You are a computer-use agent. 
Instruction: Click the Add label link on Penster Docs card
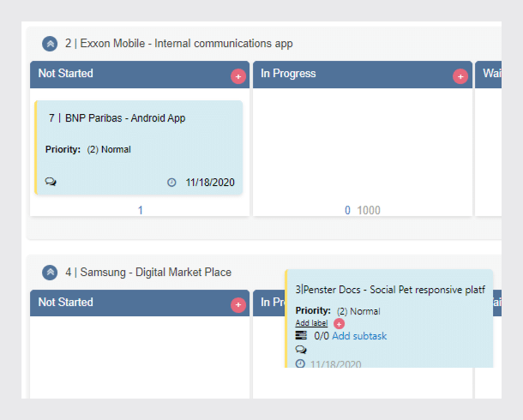click(x=311, y=323)
